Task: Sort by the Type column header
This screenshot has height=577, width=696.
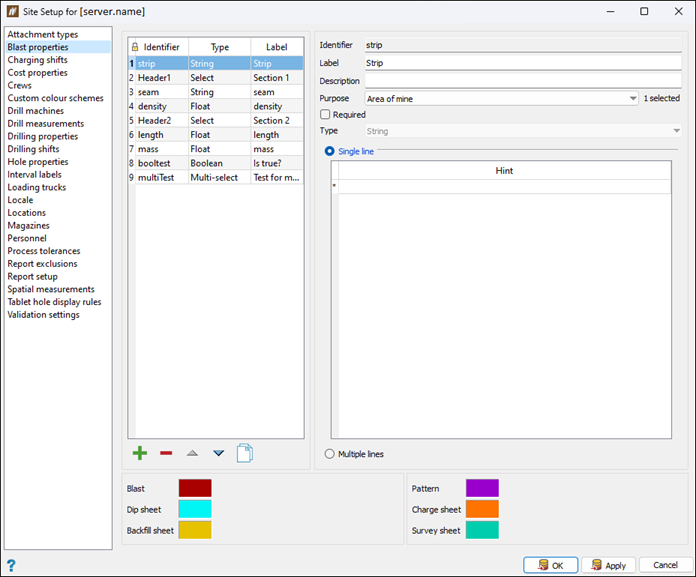Action: click(x=219, y=47)
